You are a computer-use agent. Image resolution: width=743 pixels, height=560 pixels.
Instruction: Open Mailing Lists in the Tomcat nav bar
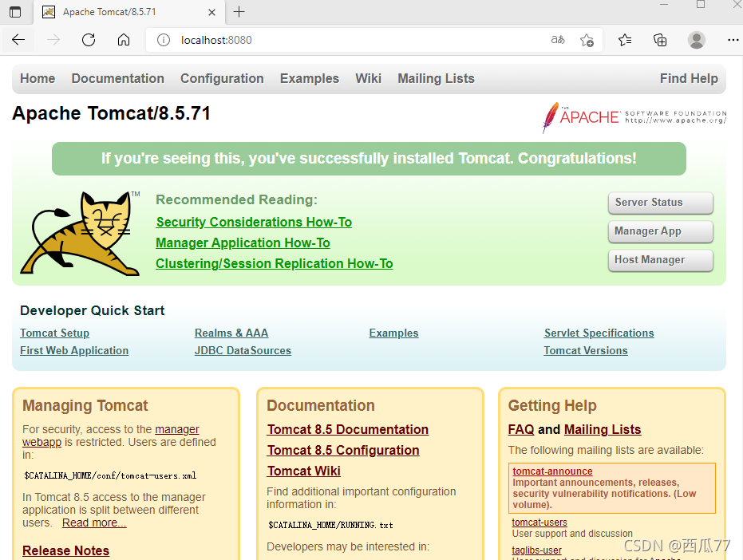436,78
